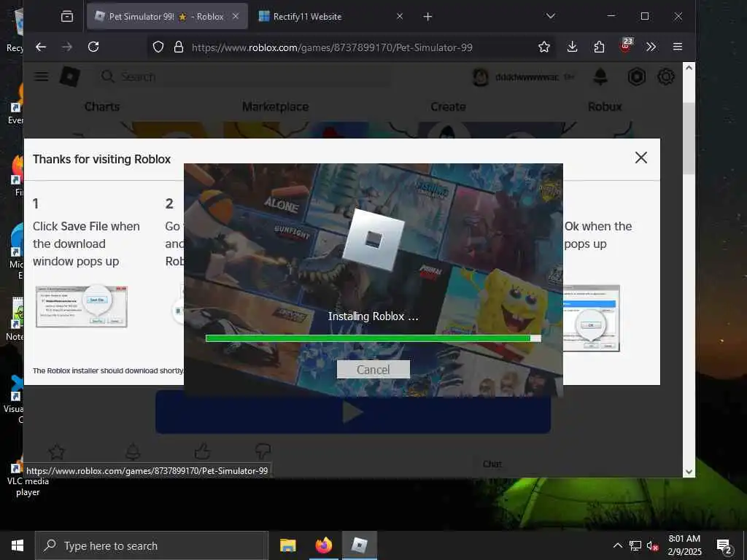Click the Ok dialog instruction thumbnail
747x560 pixels.
tap(591, 318)
